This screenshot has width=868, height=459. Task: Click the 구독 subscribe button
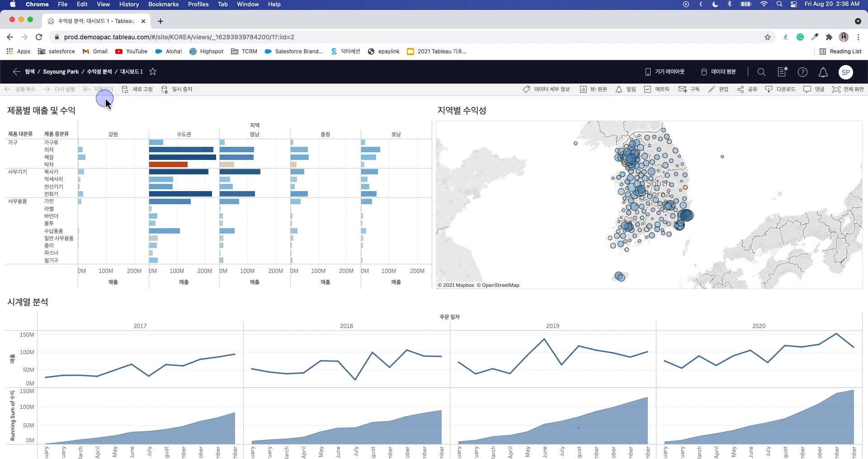pos(689,89)
